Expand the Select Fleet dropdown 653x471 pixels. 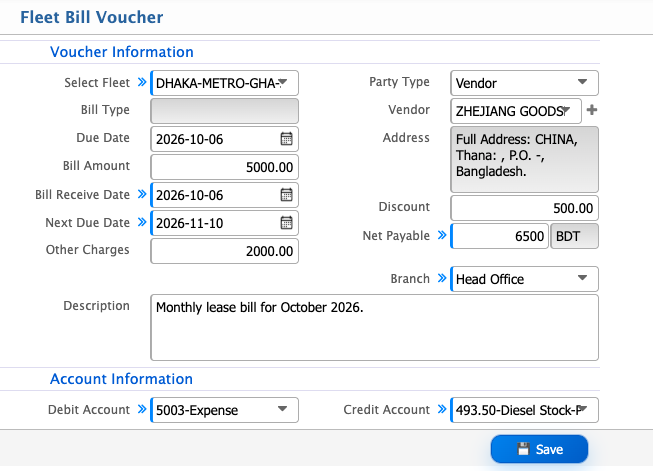(224, 83)
